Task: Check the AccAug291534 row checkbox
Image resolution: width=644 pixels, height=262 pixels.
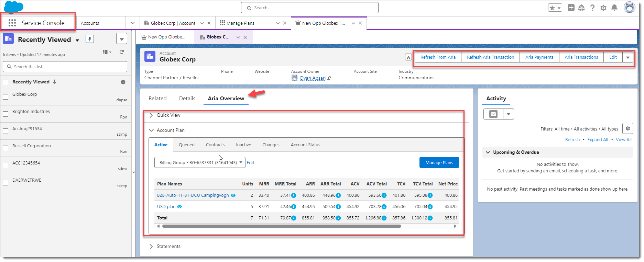Action: point(6,131)
